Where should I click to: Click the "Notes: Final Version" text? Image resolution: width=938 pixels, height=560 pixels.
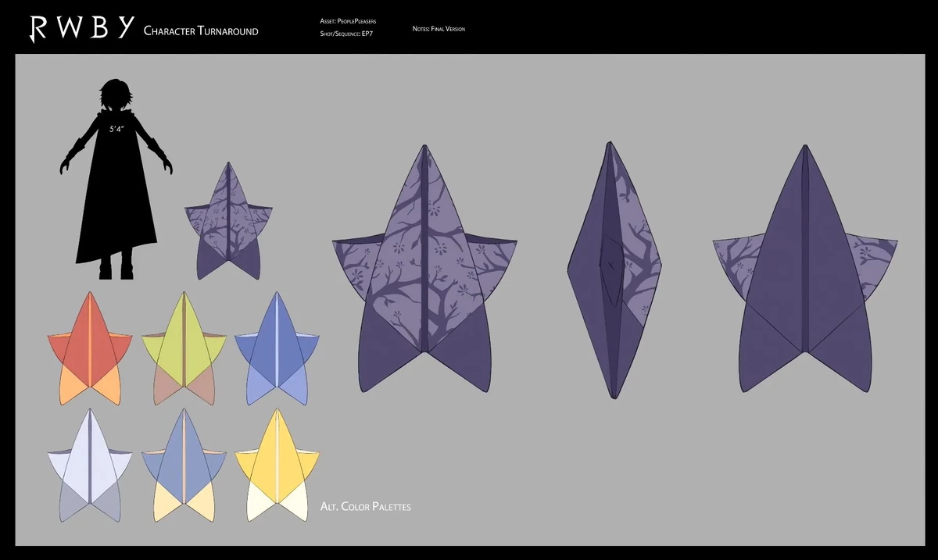tap(439, 29)
